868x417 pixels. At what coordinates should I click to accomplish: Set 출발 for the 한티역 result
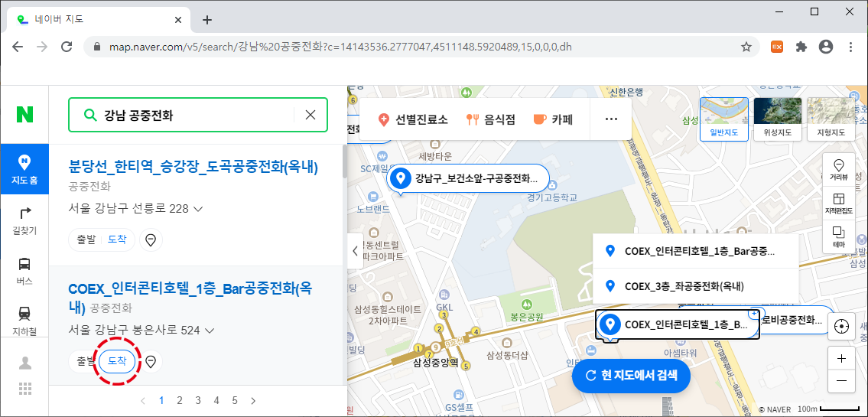coord(86,239)
